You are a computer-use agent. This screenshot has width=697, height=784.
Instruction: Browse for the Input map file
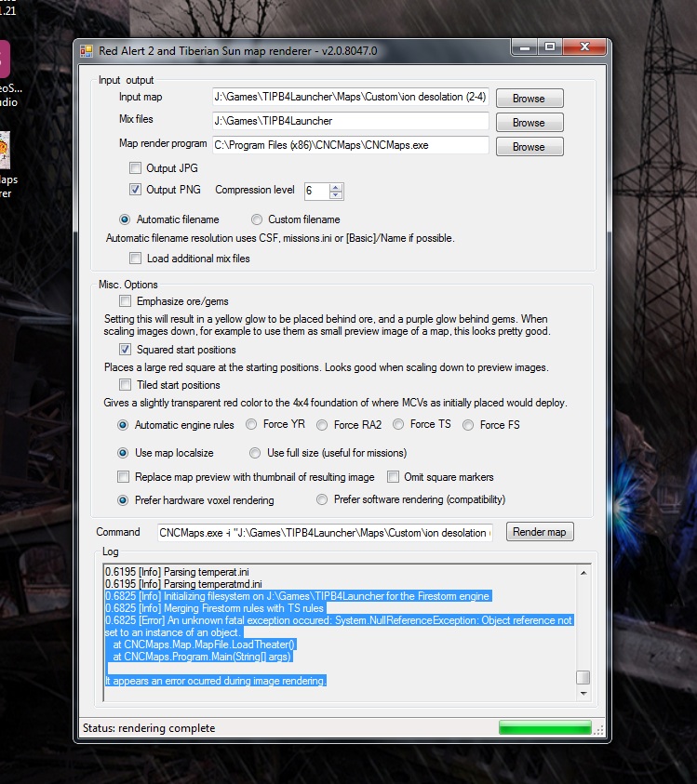point(529,98)
